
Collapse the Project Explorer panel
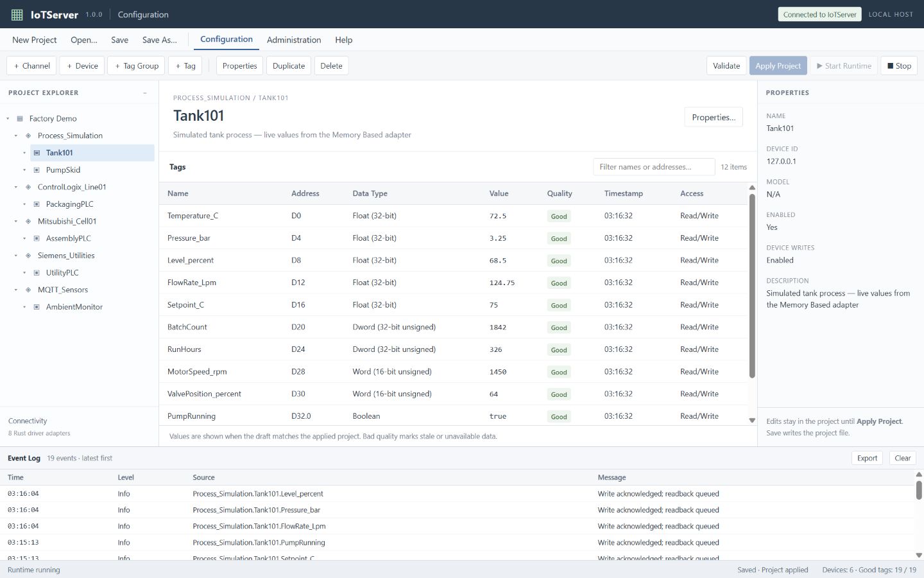point(145,93)
